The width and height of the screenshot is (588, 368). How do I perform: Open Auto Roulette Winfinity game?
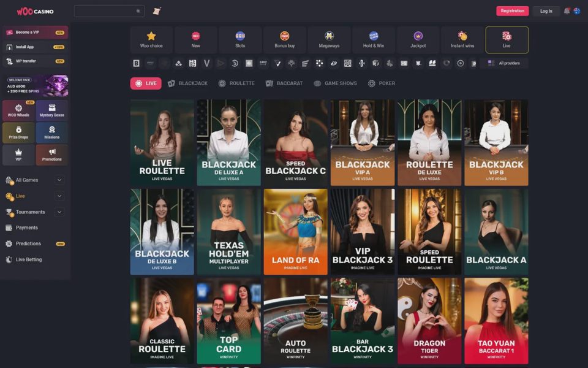pos(295,321)
